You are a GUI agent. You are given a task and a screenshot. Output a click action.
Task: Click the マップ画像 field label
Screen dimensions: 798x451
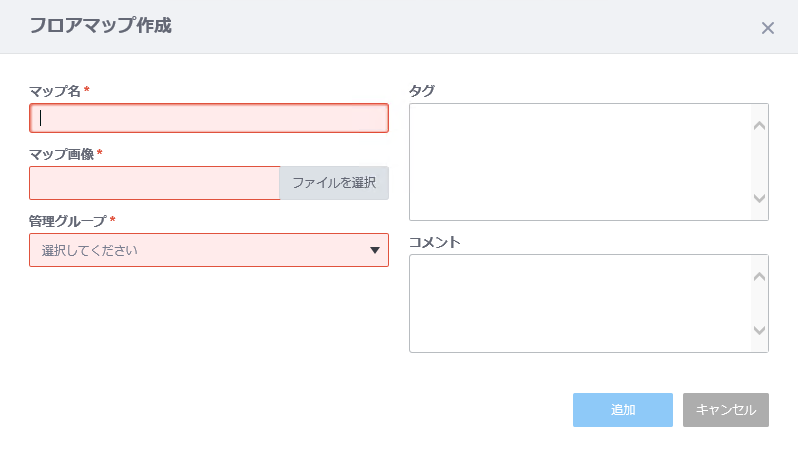pyautogui.click(x=62, y=154)
